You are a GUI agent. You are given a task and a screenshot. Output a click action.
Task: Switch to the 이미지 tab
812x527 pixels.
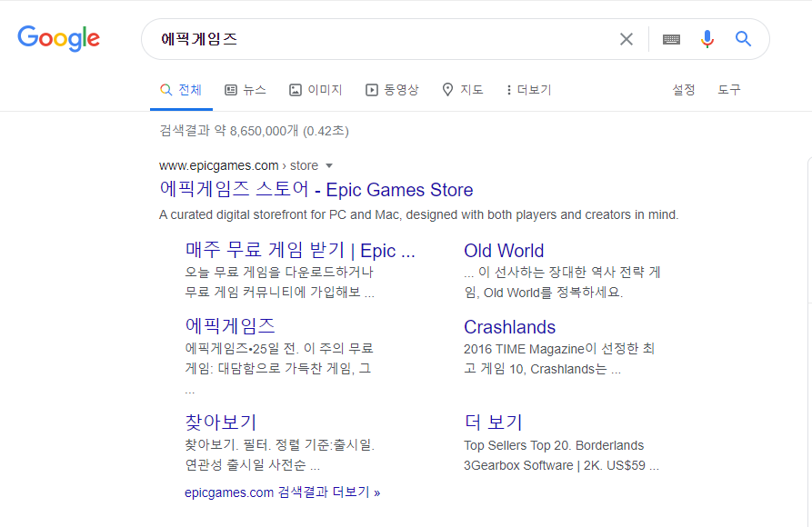coord(316,90)
